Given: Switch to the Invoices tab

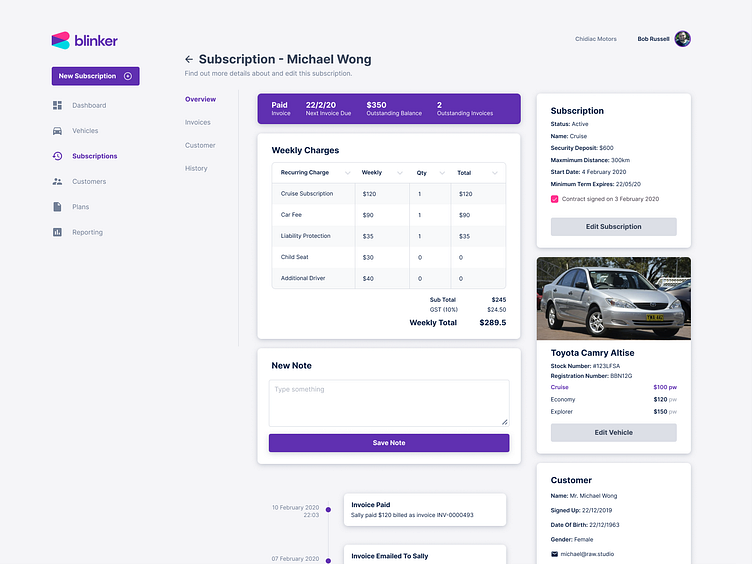Looking at the screenshot, I should coord(198,122).
